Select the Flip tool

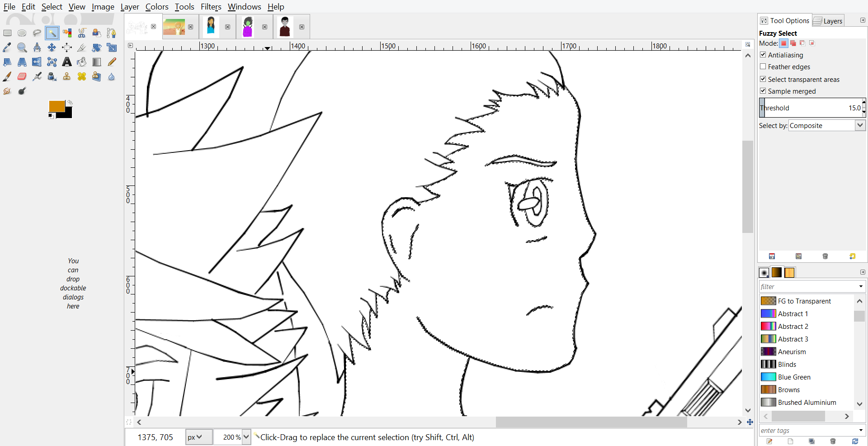(37, 62)
